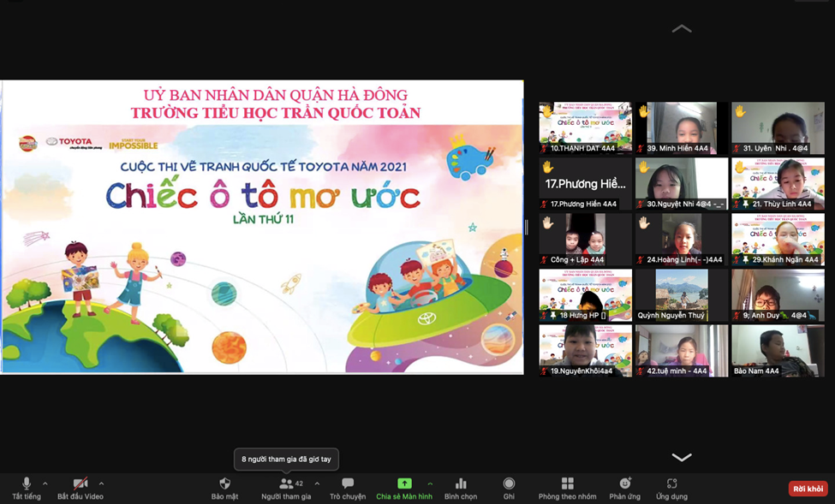
Task: Select the 39. Minh Hiền 4A4 video tile
Action: pos(682,127)
